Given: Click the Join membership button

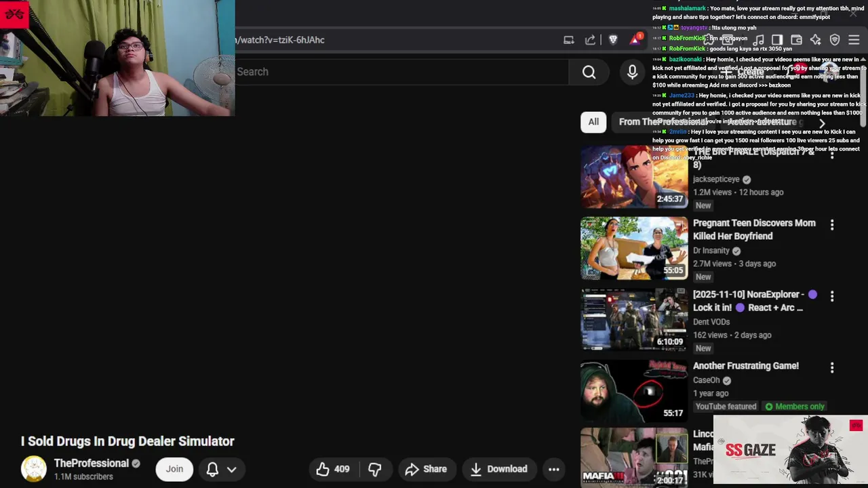Looking at the screenshot, I should tap(174, 469).
